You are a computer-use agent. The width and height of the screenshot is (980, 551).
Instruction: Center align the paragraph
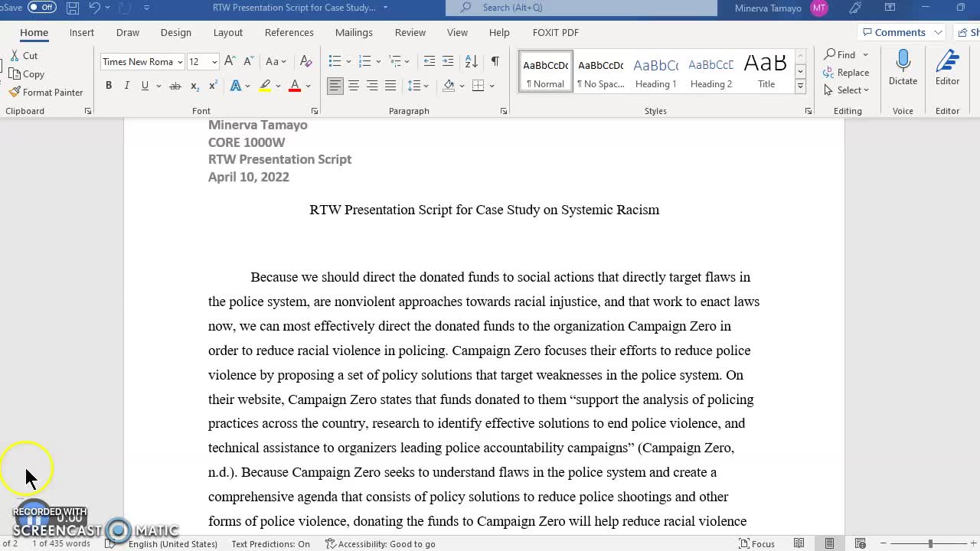click(x=354, y=86)
